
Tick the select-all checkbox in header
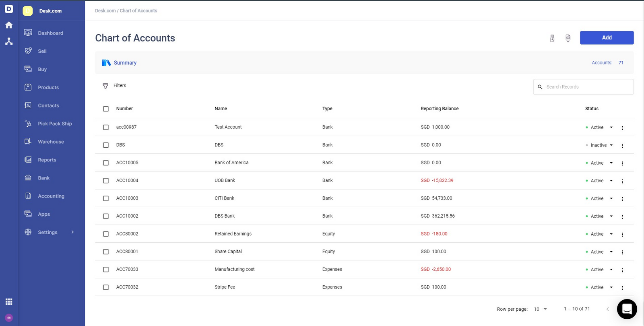click(x=106, y=109)
